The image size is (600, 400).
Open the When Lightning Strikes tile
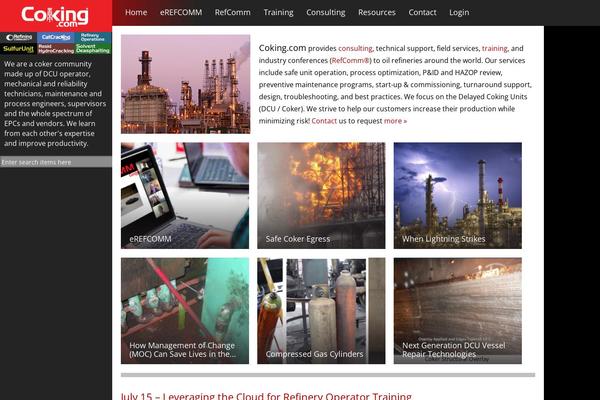(458, 196)
